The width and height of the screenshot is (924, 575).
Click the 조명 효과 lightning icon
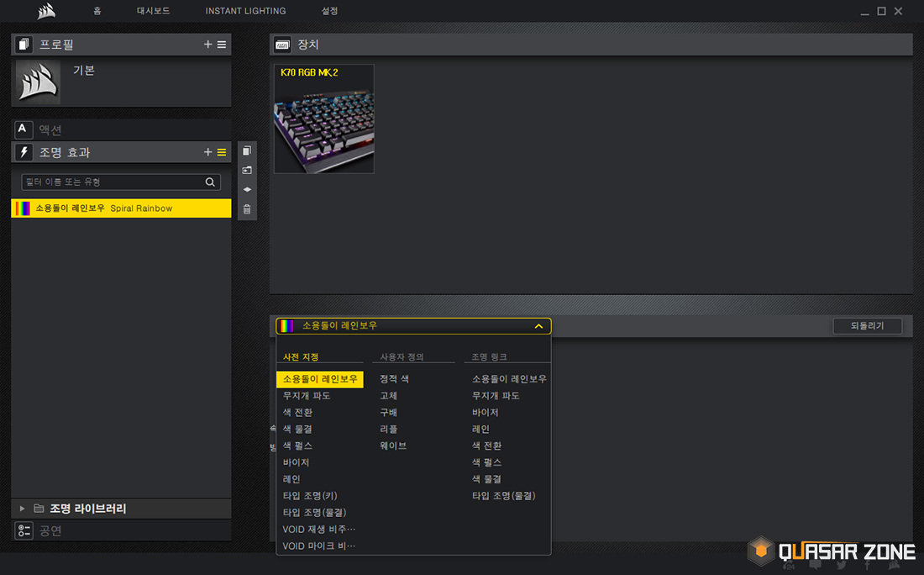click(x=24, y=152)
